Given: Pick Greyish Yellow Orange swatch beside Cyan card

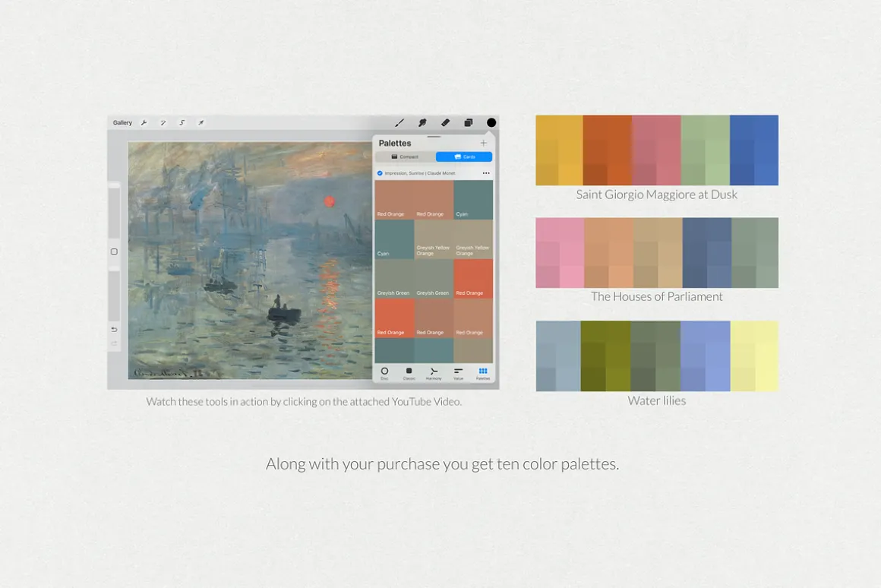Looking at the screenshot, I should pyautogui.click(x=434, y=239).
